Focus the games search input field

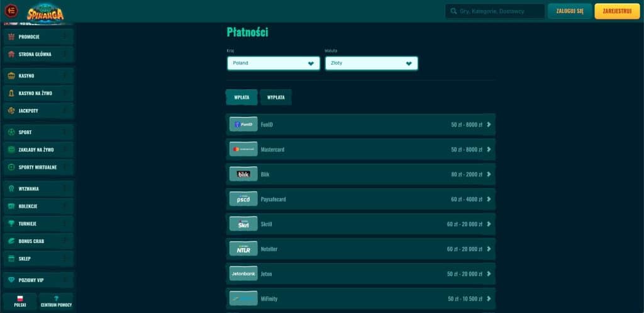point(495,11)
